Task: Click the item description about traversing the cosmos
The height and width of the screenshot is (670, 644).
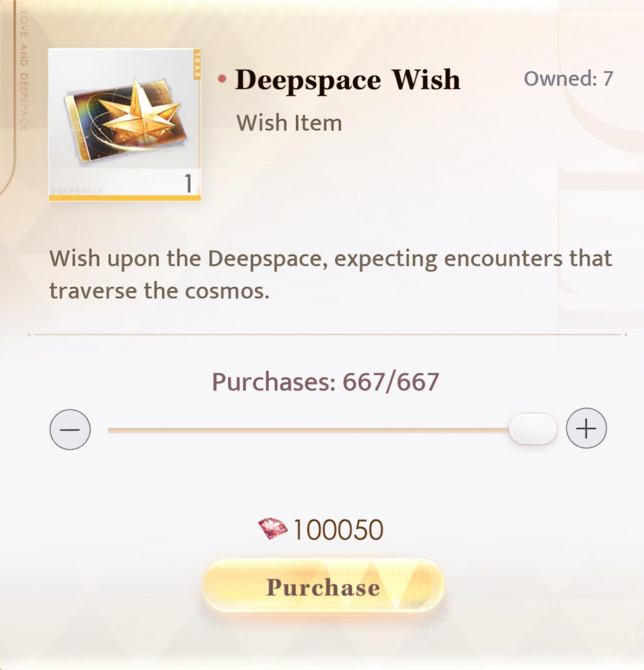Action: [x=331, y=274]
